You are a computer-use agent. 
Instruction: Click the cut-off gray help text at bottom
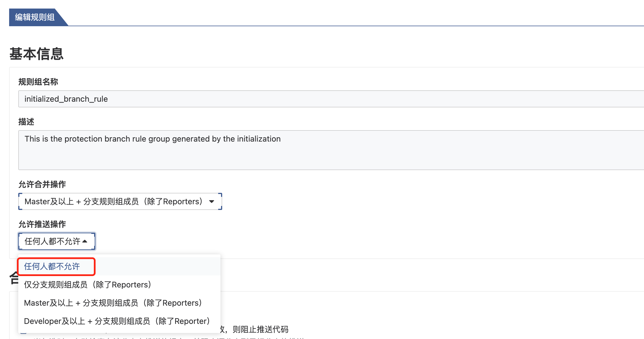click(257, 338)
